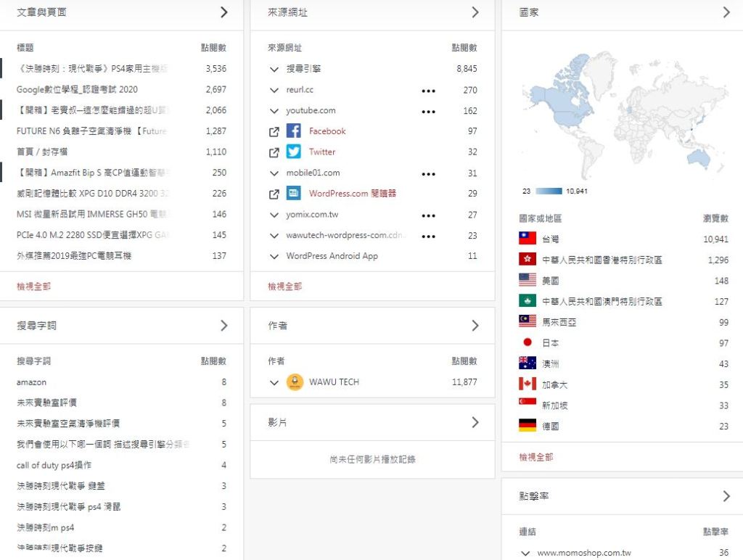This screenshot has width=743, height=560.
Task: Open more options dots for youtube.com
Action: (429, 112)
